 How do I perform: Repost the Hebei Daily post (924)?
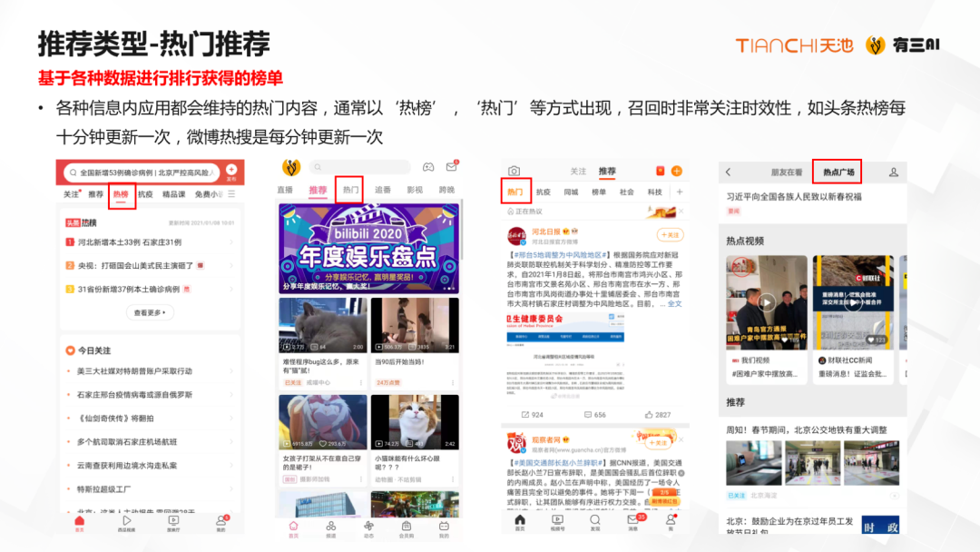tap(533, 415)
